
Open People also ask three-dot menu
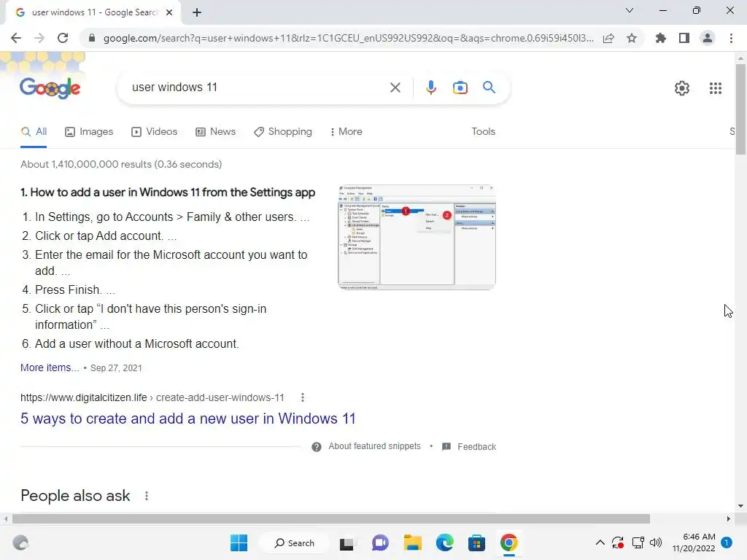click(146, 496)
